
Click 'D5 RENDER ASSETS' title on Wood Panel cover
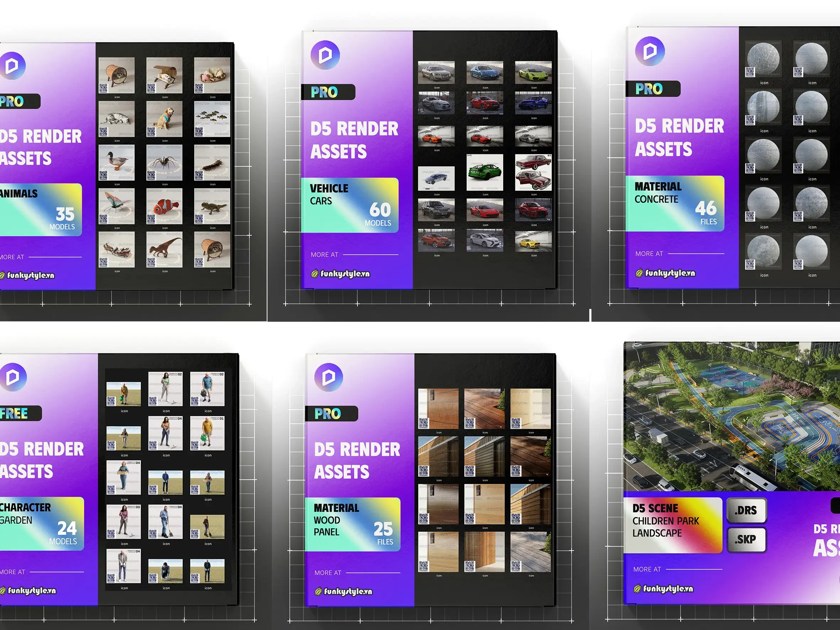pos(357,461)
